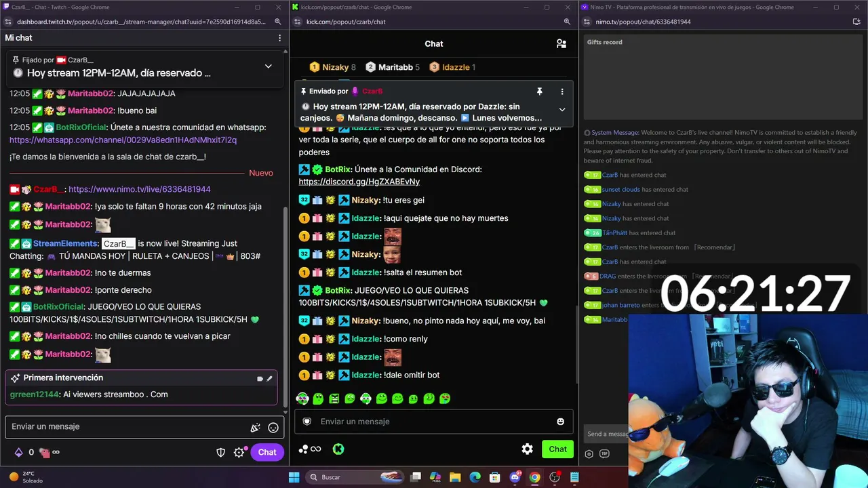
Task: Focus Kick 'Enviar un mensaje' input field
Action: (434, 422)
